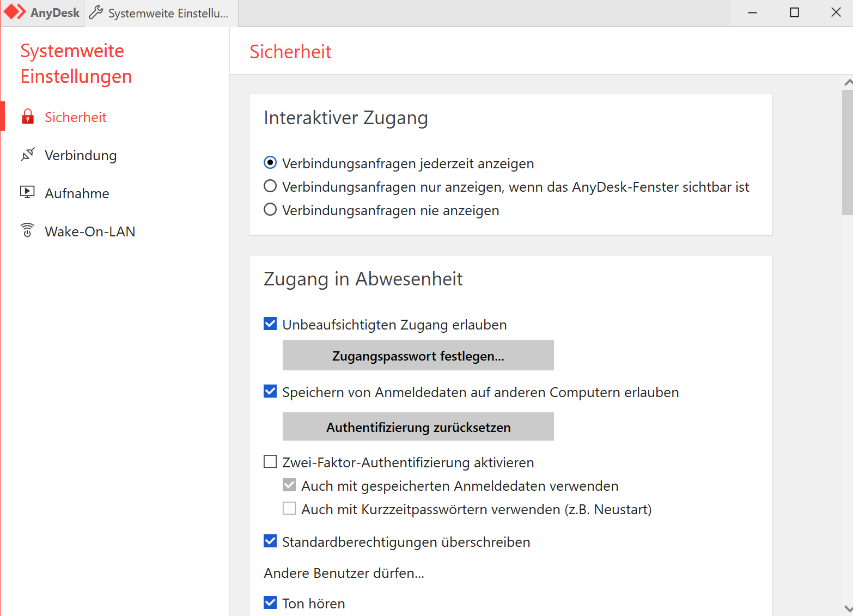Choose 'Verbindungsanfragen nie anzeigen' radio option
Screen dimensions: 853x616
click(270, 210)
